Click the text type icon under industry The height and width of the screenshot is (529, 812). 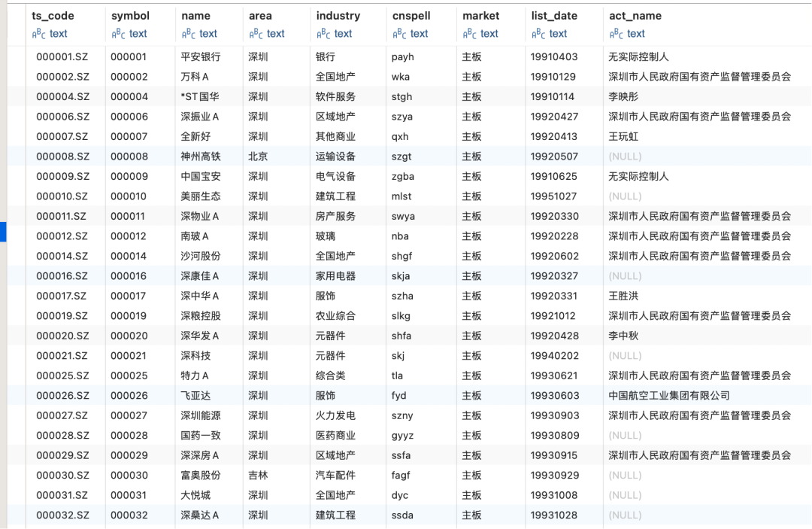pos(323,34)
